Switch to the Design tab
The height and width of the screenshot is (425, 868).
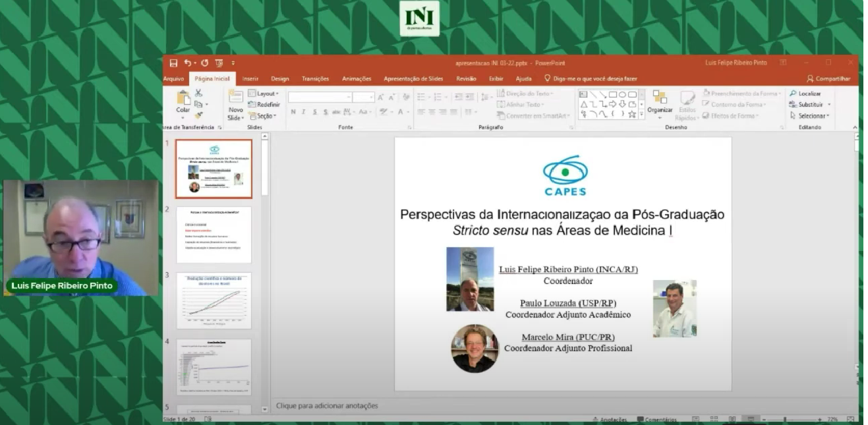coord(280,78)
